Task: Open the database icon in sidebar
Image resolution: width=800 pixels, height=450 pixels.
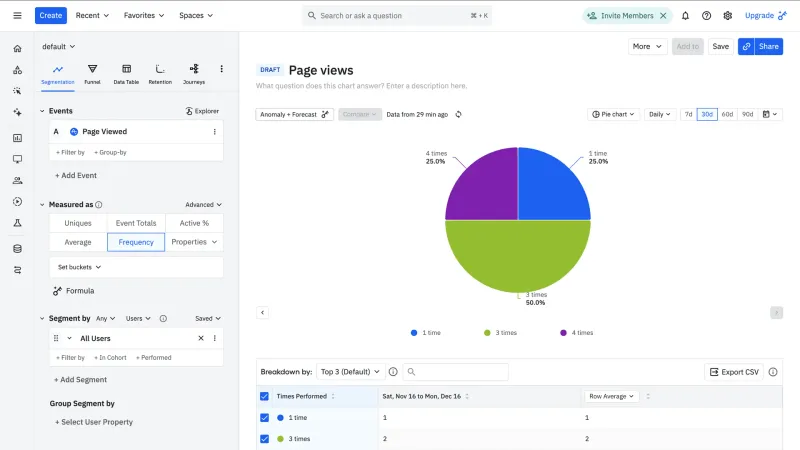Action: tap(17, 248)
